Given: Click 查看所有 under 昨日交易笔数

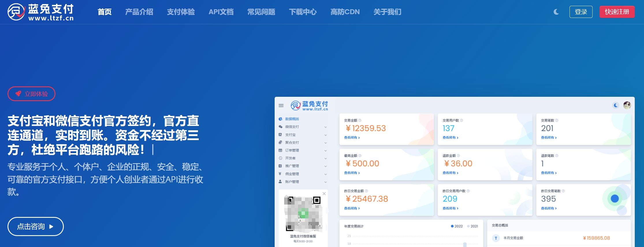Looking at the screenshot, I should tap(549, 208).
